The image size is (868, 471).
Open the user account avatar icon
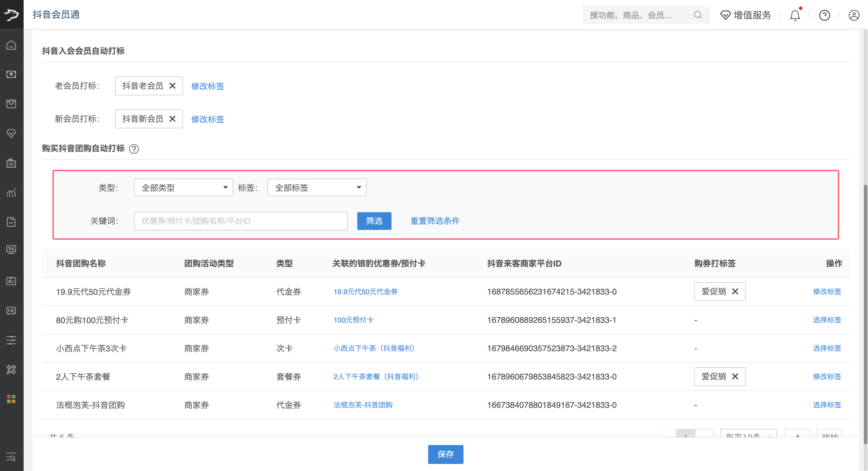click(x=854, y=15)
